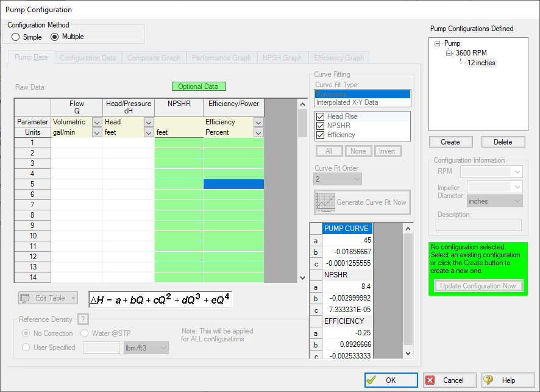Collapse the 3600 RPM tree node
Viewport: 540px width, 392px height.
click(449, 53)
